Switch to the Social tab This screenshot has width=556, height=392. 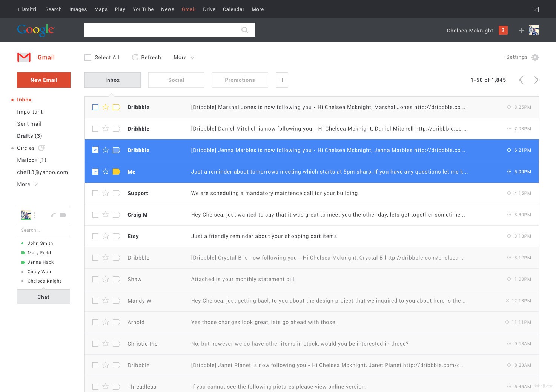176,80
